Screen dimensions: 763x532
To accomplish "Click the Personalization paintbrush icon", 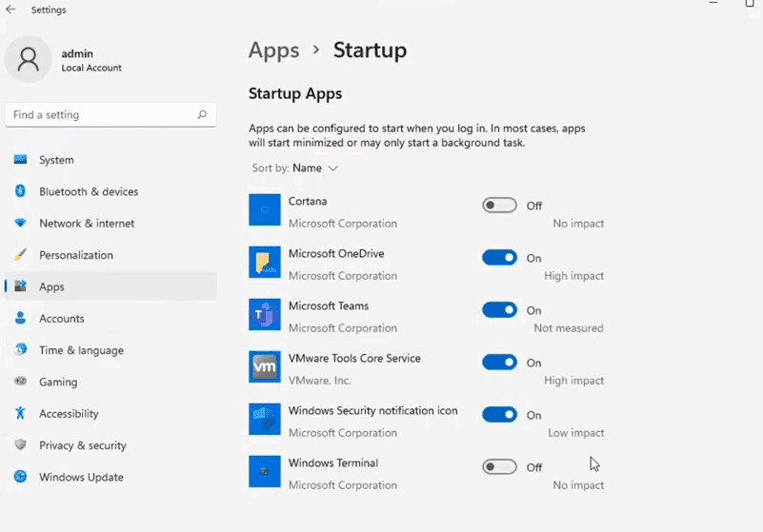I will [x=20, y=254].
